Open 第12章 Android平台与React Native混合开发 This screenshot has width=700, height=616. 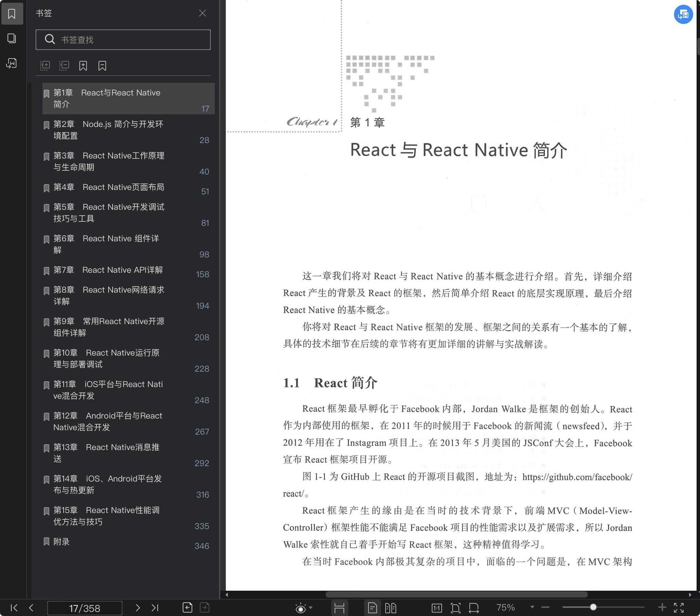(128, 422)
